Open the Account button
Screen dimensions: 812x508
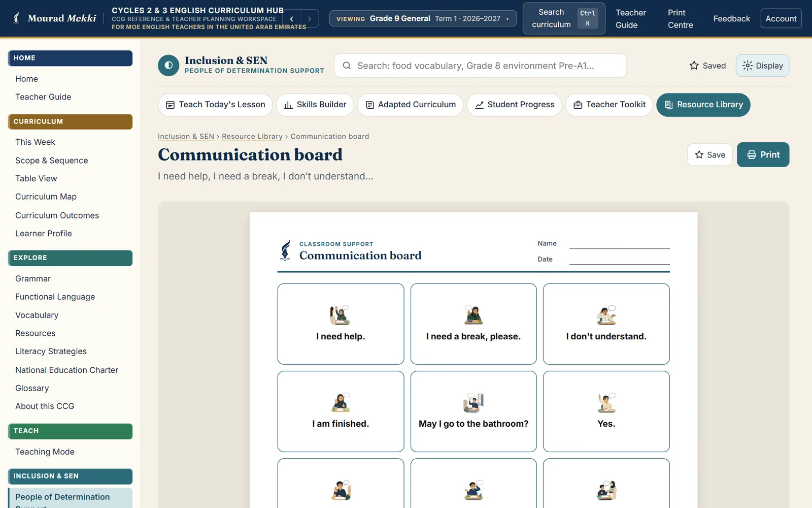pyautogui.click(x=781, y=19)
